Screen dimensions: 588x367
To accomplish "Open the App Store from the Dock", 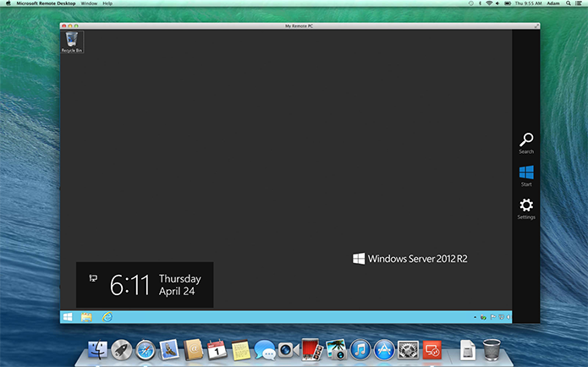I will [385, 349].
